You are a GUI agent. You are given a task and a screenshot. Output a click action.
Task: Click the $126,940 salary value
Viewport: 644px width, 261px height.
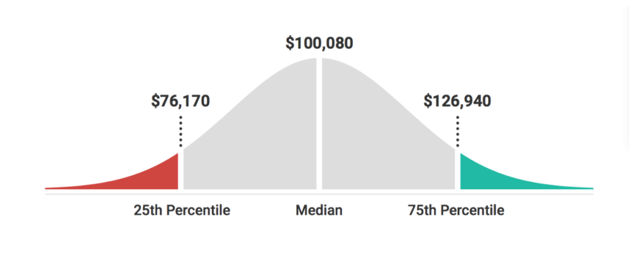click(457, 101)
